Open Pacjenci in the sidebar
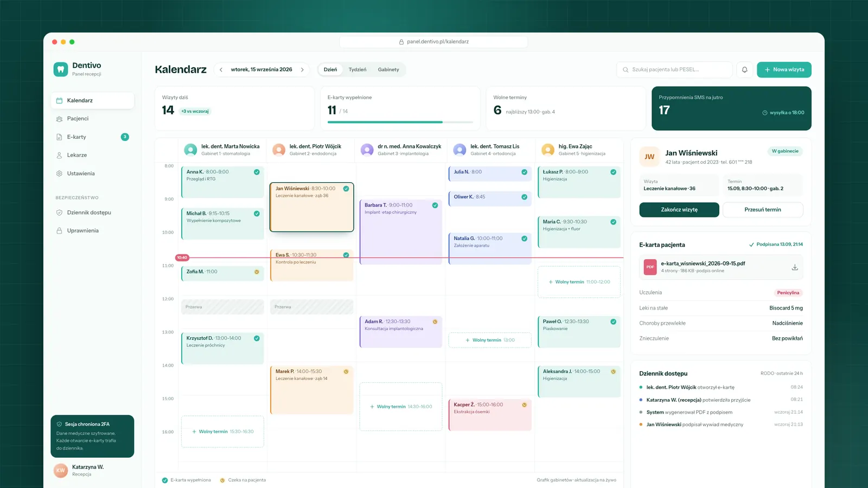Screen dimensions: 868x488 coord(92,119)
